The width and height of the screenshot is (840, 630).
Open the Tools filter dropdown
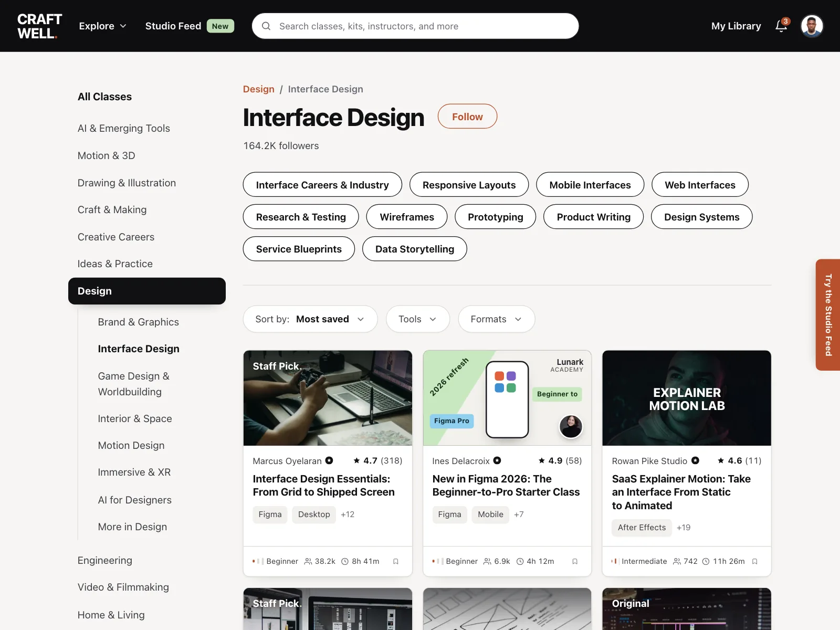418,319
